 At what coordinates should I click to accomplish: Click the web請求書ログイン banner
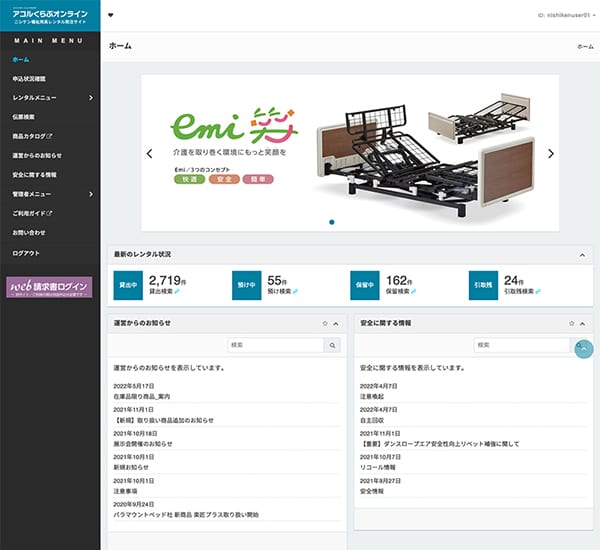tap(50, 288)
